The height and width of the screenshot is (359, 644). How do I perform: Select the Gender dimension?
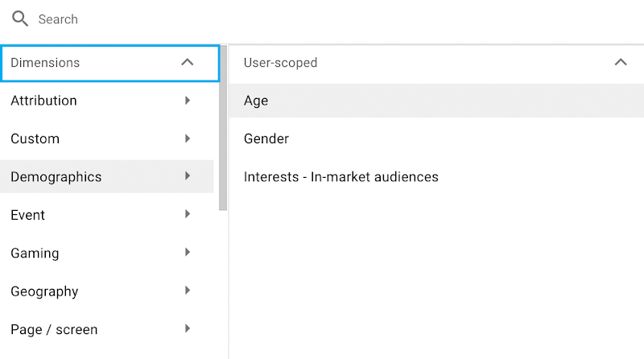pos(266,138)
